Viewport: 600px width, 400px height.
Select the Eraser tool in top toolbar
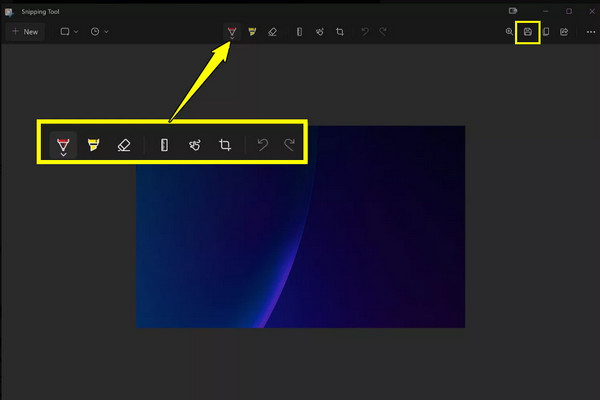click(272, 32)
